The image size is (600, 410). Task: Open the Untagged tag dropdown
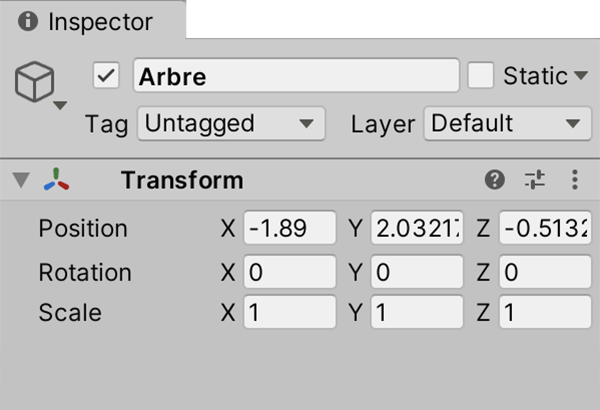pos(228,124)
